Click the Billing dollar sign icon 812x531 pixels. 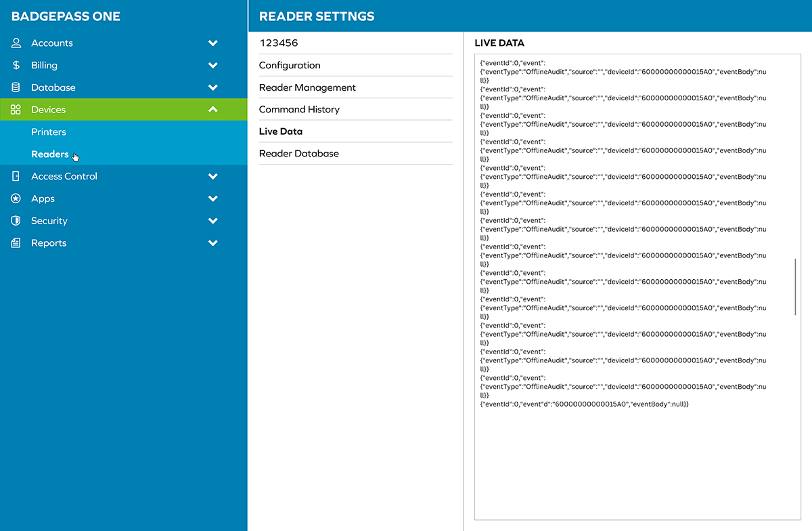(x=16, y=65)
